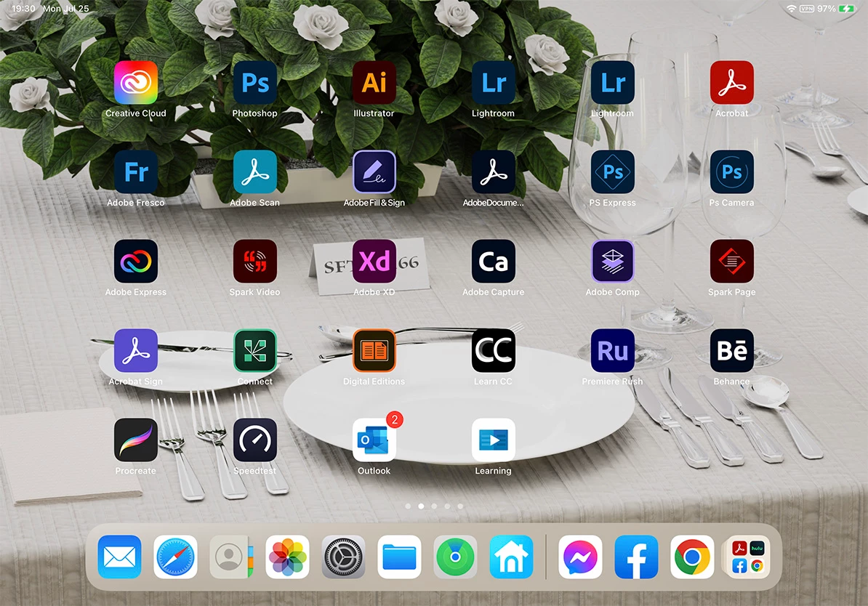Open the App Library folder in dock
The image size is (868, 606).
tap(748, 557)
